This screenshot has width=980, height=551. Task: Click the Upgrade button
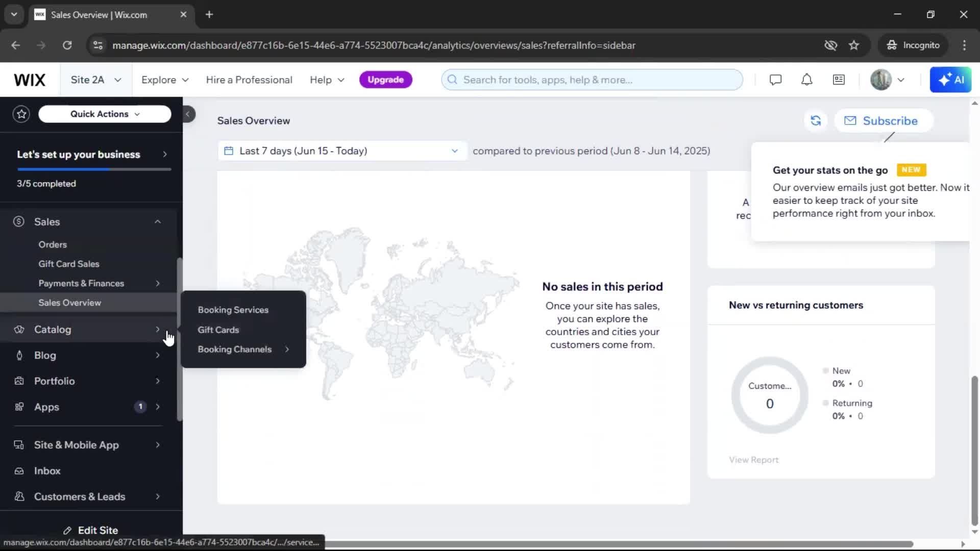[386, 80]
